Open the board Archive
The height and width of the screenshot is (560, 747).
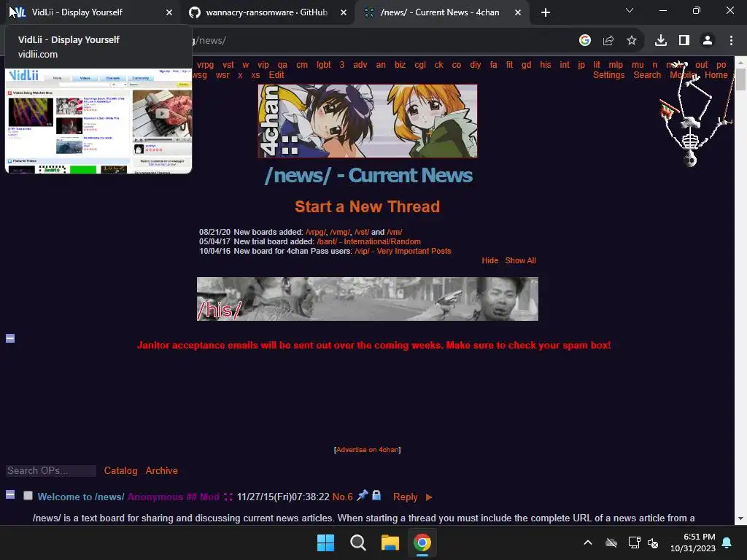pyautogui.click(x=161, y=470)
